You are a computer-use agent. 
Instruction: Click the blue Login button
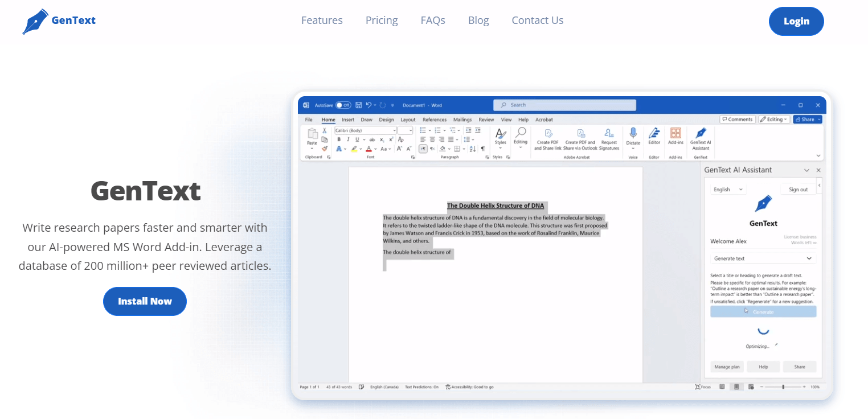click(x=796, y=21)
